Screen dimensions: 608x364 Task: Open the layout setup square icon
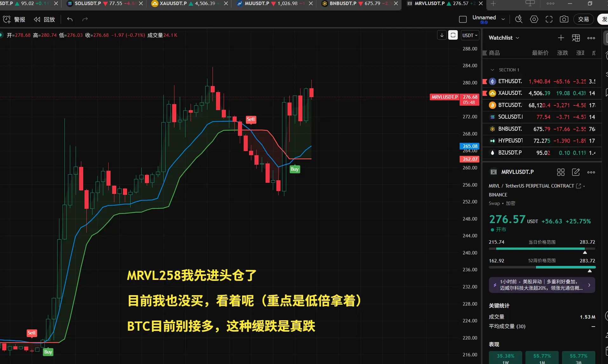(463, 19)
